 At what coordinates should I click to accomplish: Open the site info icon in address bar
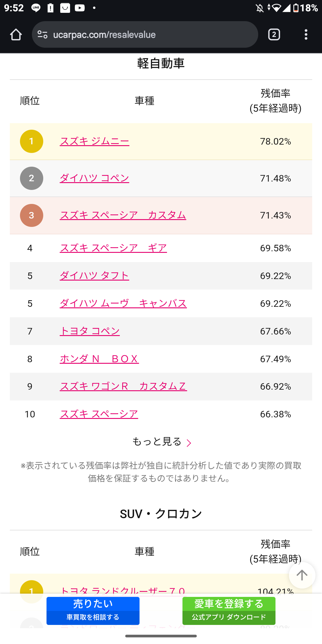click(x=42, y=35)
